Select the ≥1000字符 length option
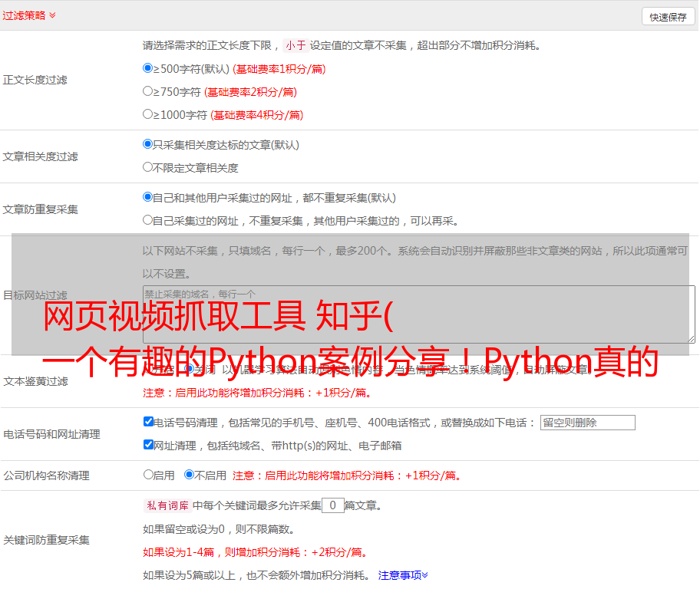The width and height of the screenshot is (700, 589). pos(147,114)
